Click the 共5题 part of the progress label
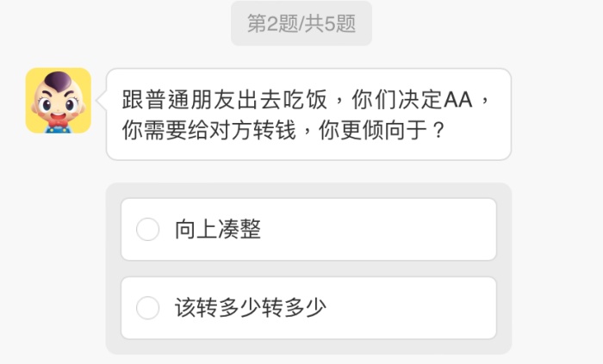Screen dimensions: 603x364 point(330,24)
